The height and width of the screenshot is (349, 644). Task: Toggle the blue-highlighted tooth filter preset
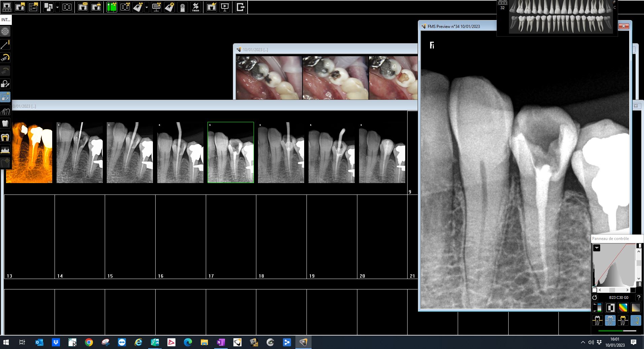[610, 320]
